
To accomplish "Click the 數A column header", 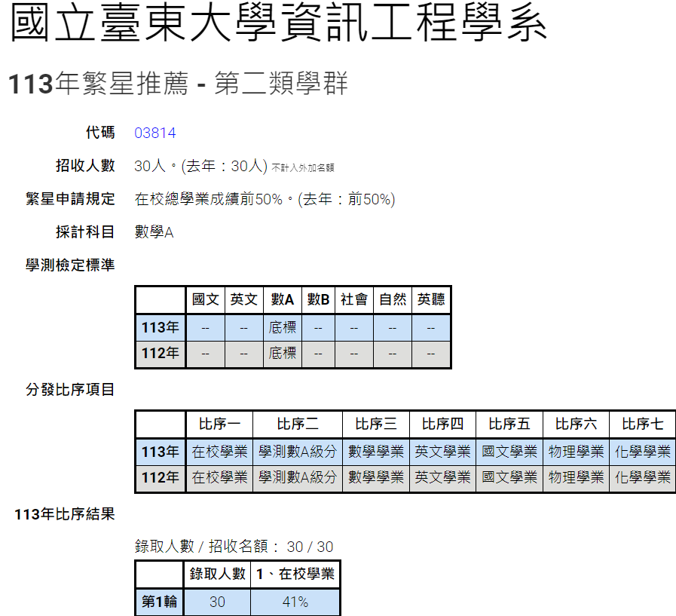I will (x=283, y=299).
